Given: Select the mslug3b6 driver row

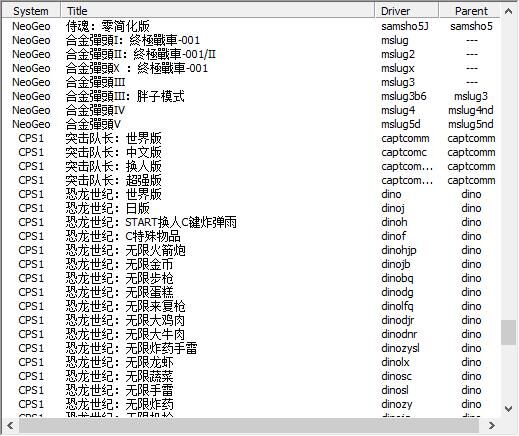Looking at the screenshot, I should [x=251, y=96].
